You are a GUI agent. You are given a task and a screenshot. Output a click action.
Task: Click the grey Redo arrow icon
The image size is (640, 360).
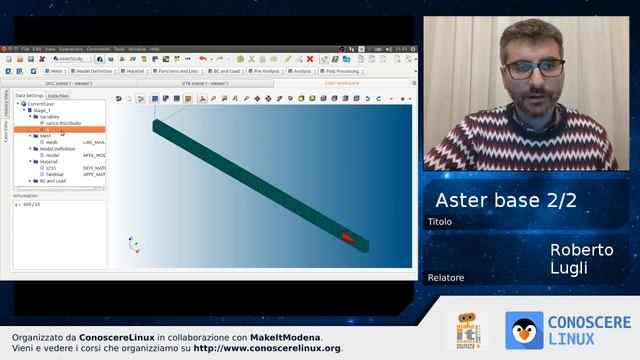click(220, 59)
